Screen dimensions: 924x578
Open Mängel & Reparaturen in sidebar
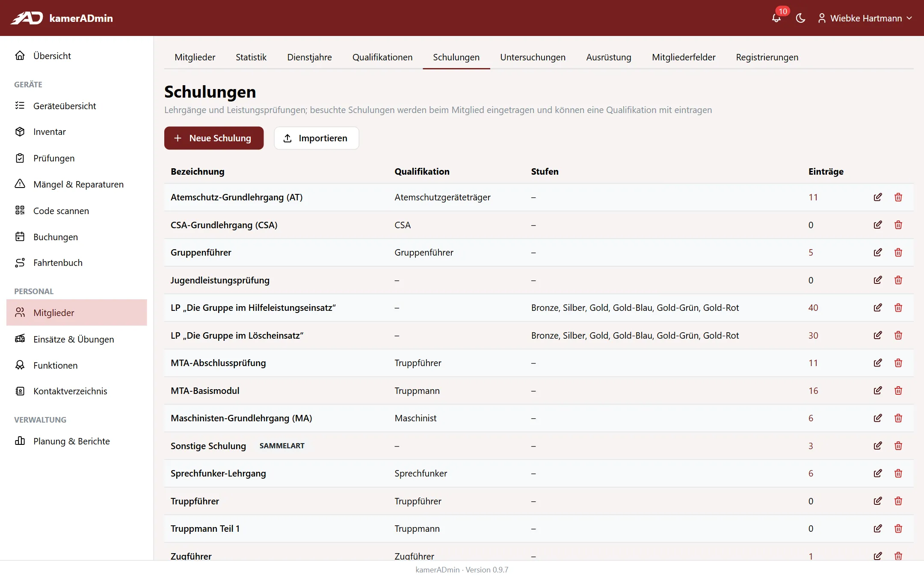pos(77,184)
